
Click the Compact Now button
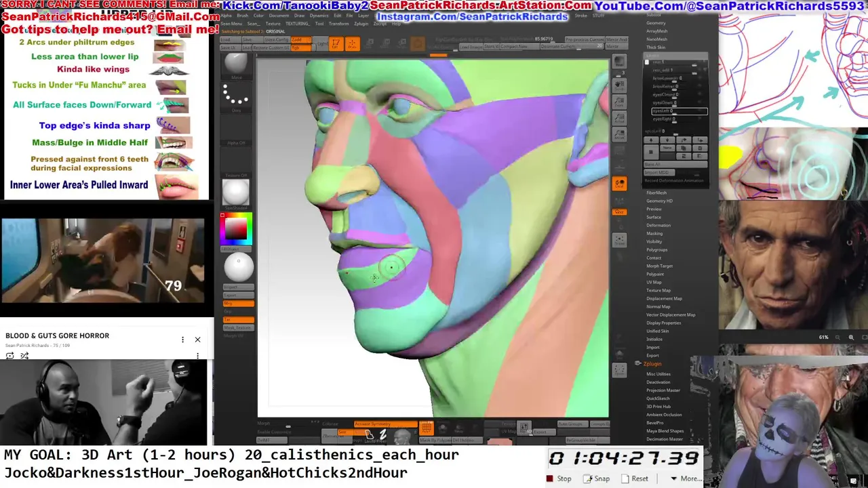[x=519, y=47]
